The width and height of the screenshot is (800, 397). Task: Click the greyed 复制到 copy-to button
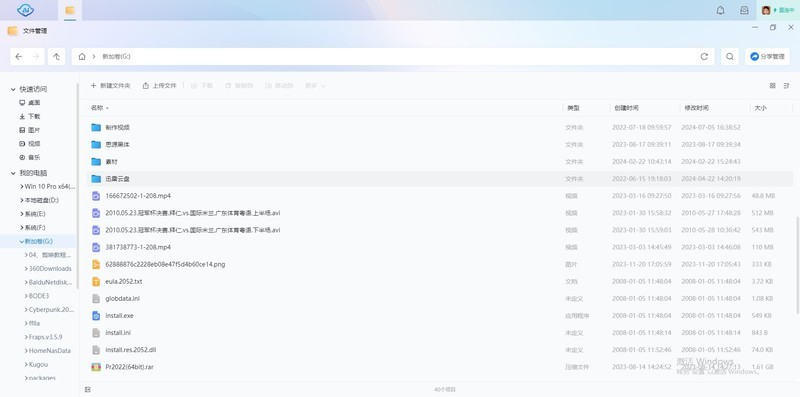(x=239, y=86)
